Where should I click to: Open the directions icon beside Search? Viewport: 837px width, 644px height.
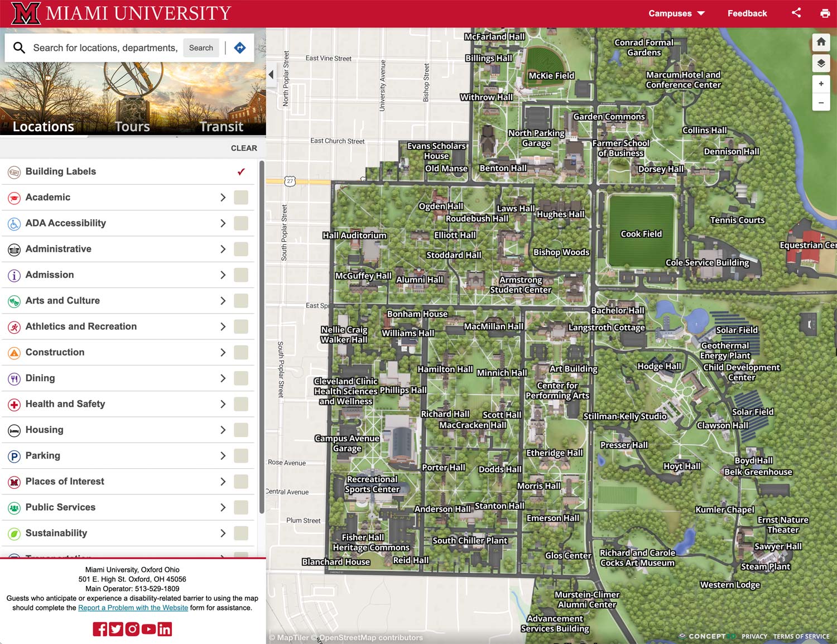240,47
